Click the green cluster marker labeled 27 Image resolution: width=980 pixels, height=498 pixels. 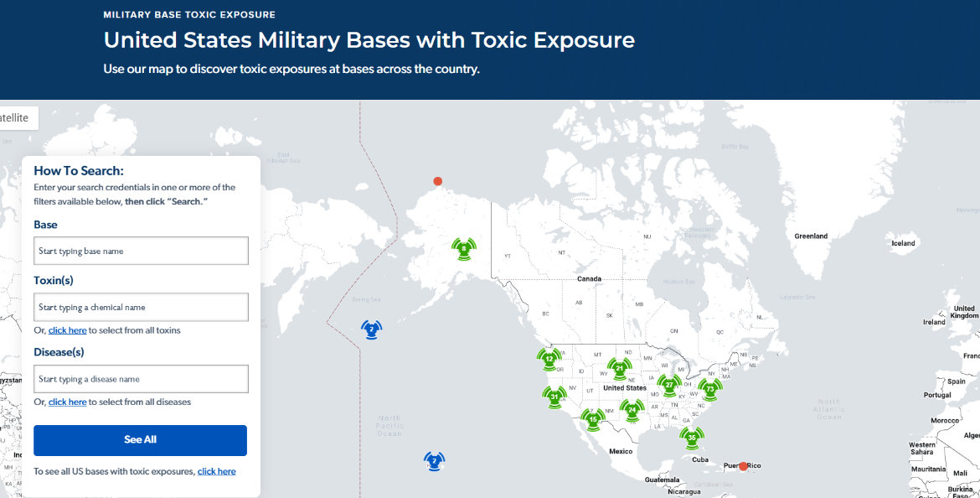point(669,384)
